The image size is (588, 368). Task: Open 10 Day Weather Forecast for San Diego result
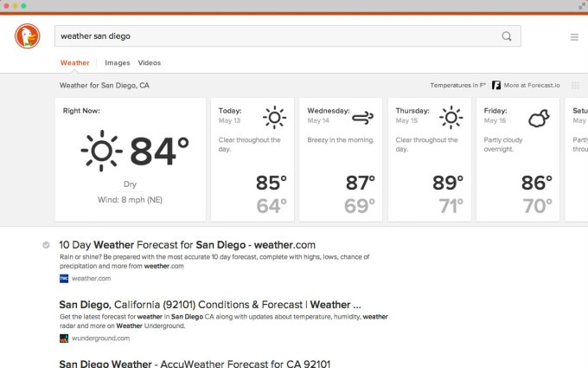(x=188, y=245)
